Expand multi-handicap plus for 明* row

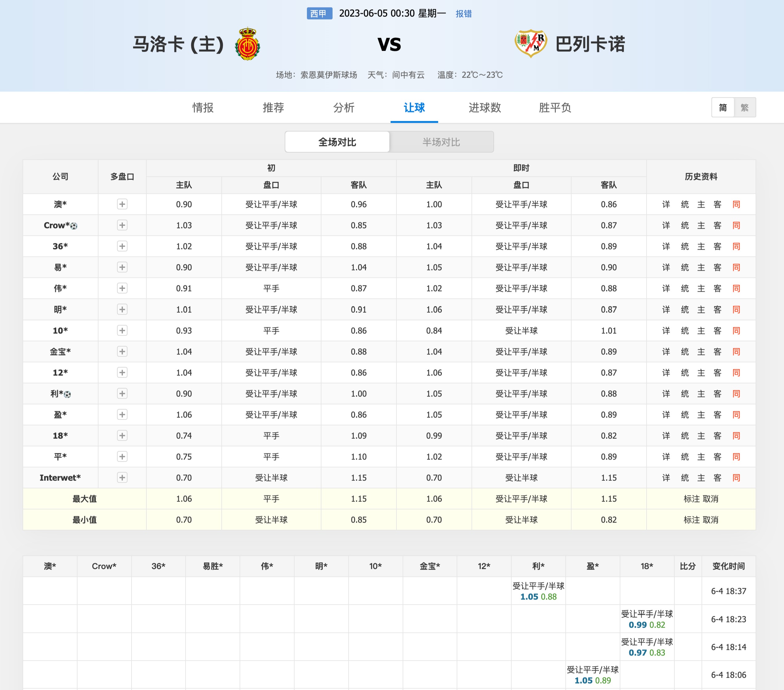(122, 309)
